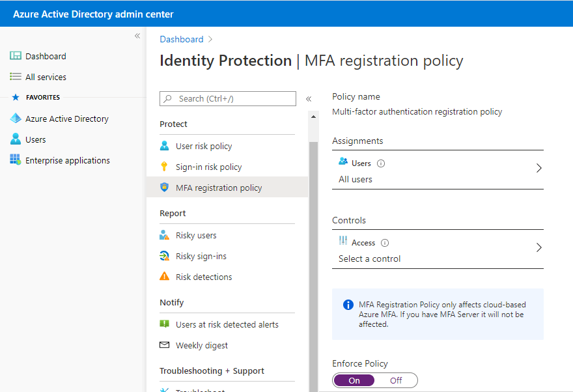573x392 pixels.
Task: Open Users in the favorites sidebar
Action: point(35,139)
